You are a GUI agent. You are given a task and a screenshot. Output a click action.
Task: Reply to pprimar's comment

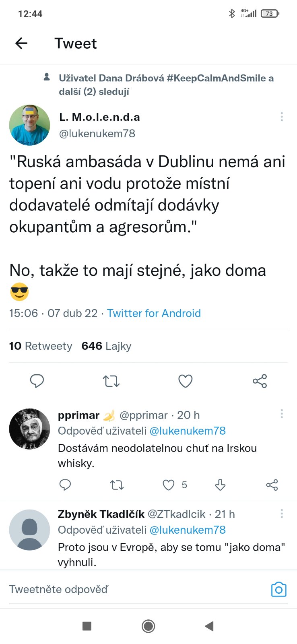click(65, 485)
